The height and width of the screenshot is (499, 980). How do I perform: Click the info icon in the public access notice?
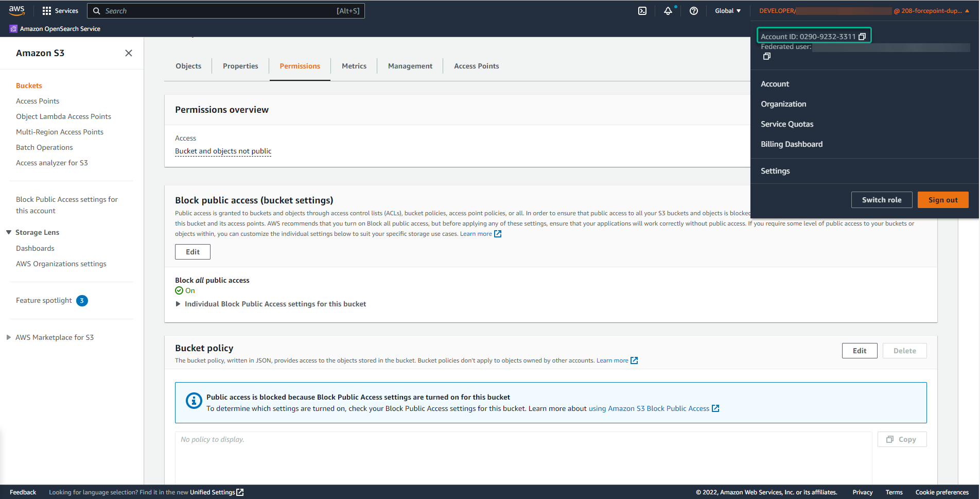coord(194,400)
